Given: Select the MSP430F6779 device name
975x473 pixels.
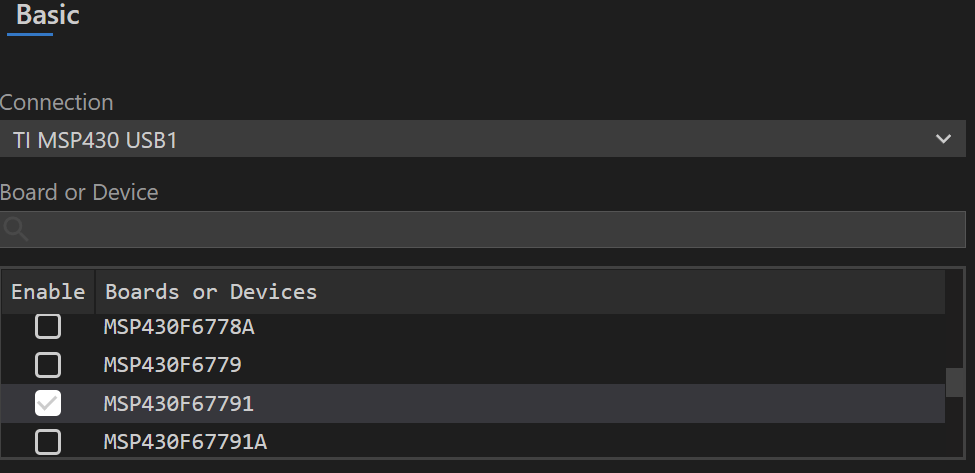Looking at the screenshot, I should click(x=172, y=364).
